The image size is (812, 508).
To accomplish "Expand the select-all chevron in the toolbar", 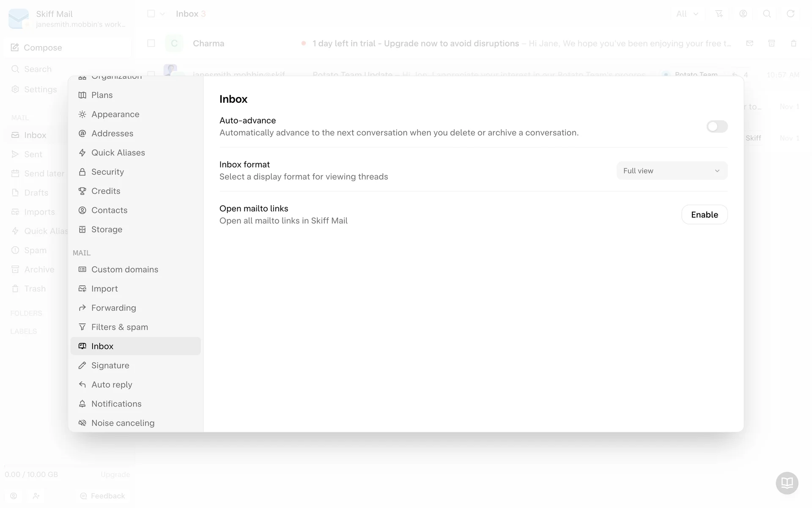I will 162,14.
